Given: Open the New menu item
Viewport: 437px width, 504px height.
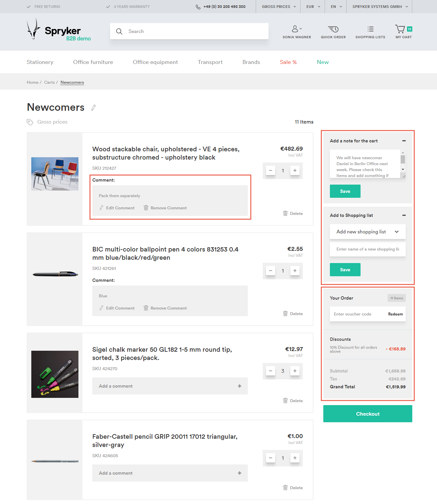Looking at the screenshot, I should [x=323, y=62].
